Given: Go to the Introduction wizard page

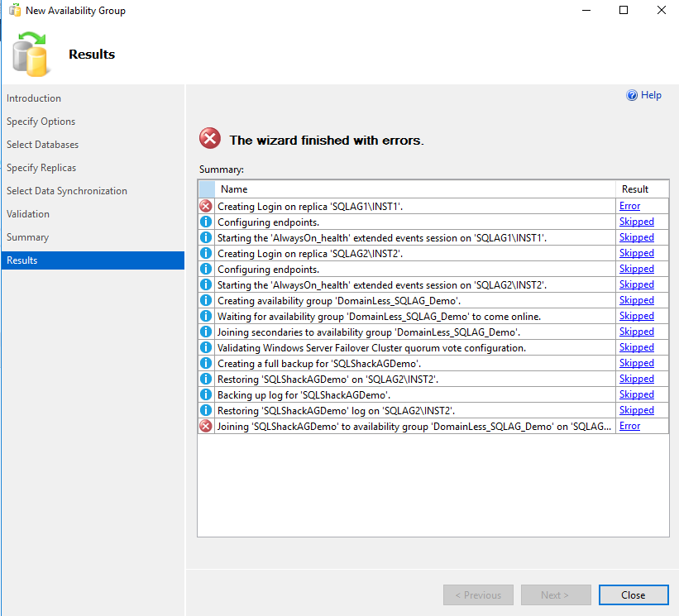Looking at the screenshot, I should click(34, 98).
